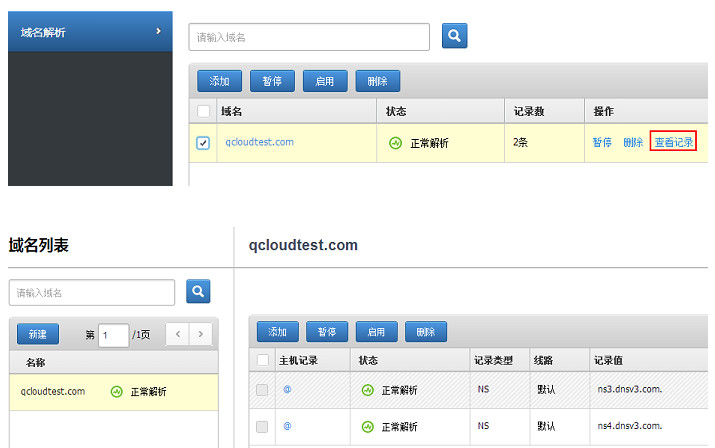Click the 状态 header in the top domain table
Screen dimensions: 715x448
tap(396, 111)
